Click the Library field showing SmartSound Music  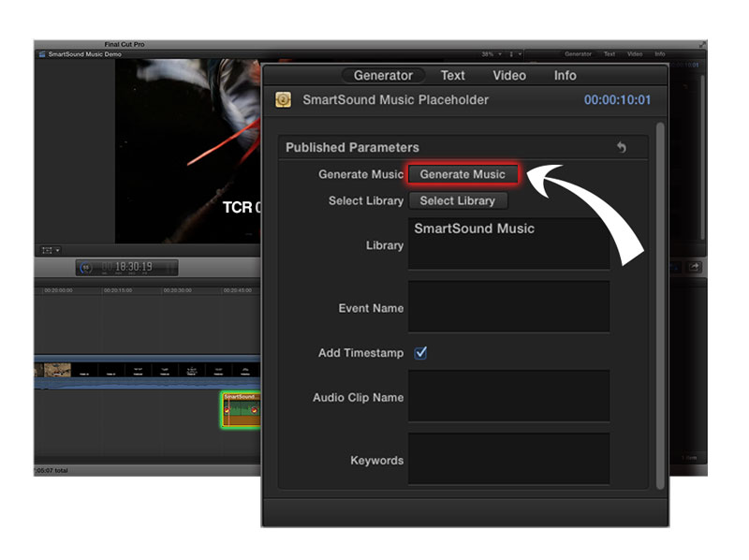[x=508, y=243]
